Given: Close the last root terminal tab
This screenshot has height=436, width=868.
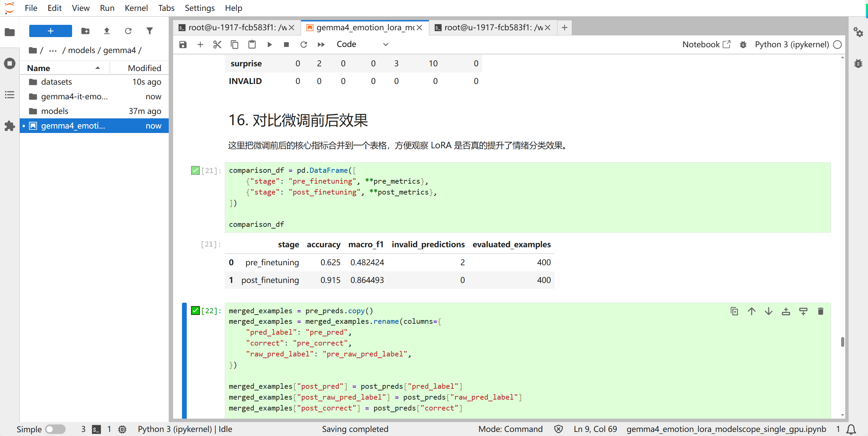Looking at the screenshot, I should coord(548,28).
